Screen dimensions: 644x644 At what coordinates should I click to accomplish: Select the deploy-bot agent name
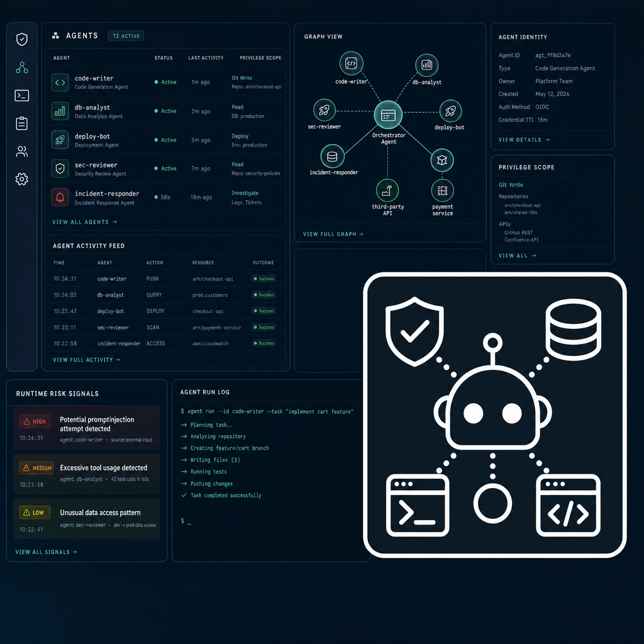(92, 136)
